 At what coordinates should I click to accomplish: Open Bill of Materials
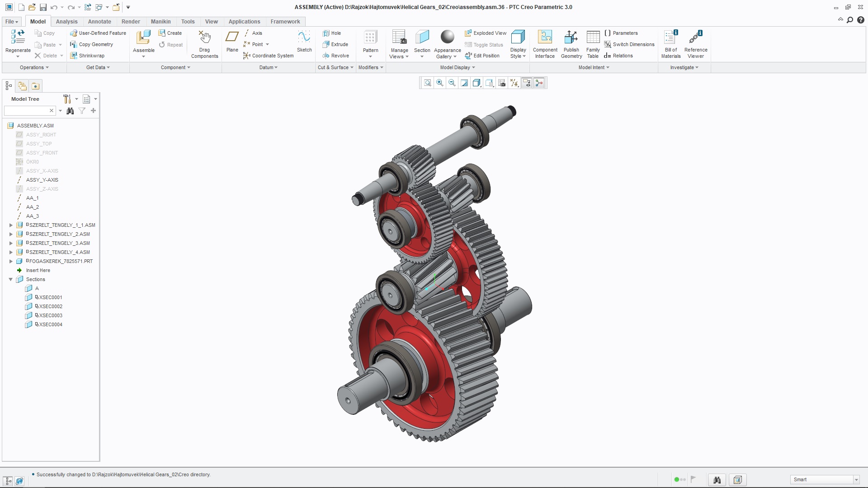(670, 38)
